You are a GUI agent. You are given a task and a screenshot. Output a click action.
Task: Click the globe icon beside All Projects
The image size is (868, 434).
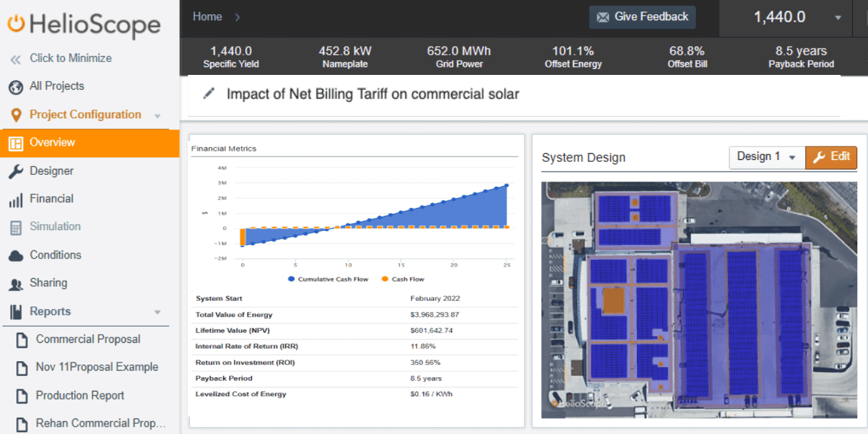[16, 86]
